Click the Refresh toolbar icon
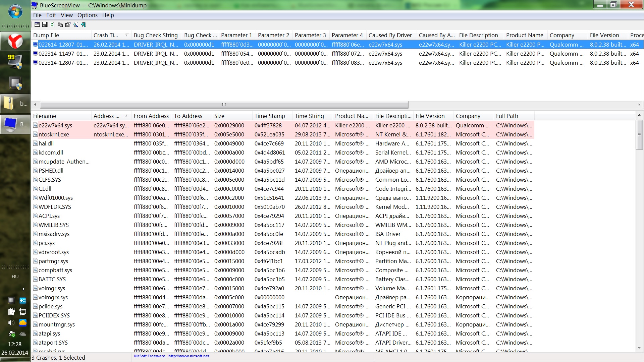 point(52,24)
